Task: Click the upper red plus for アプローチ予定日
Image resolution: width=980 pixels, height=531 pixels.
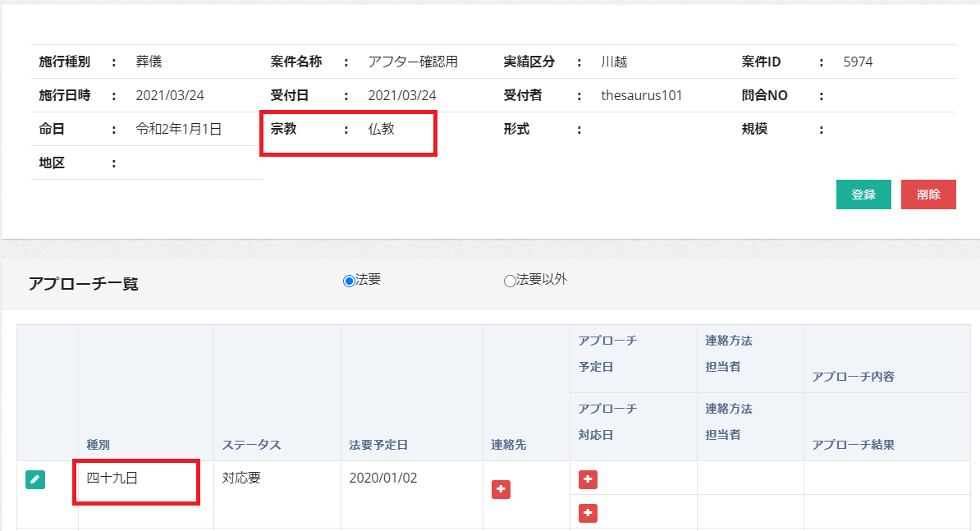Action: coord(588,479)
